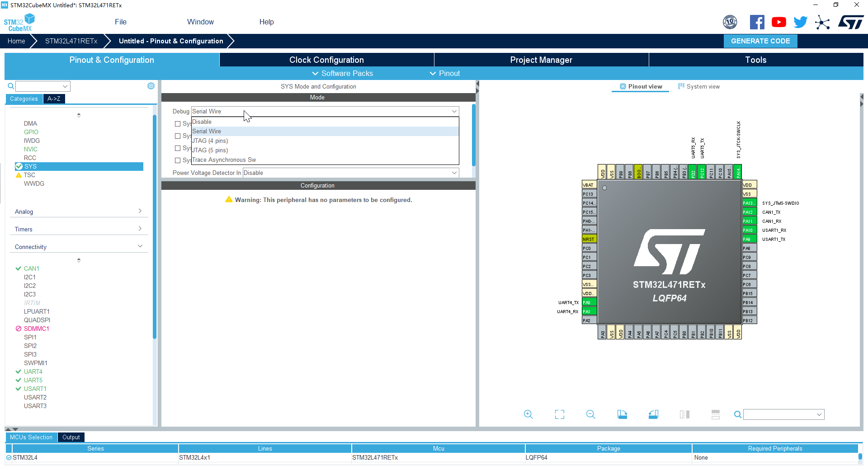Click the PA10 USART1_RX pin
The width and height of the screenshot is (868, 470).
click(749, 230)
